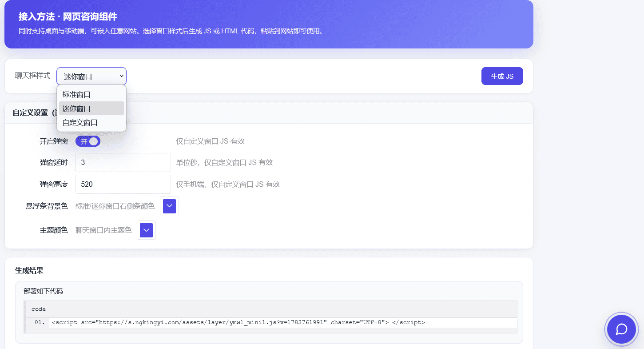Choose 自定义窗口 from the dropdown list
644x349 pixels.
click(x=91, y=123)
